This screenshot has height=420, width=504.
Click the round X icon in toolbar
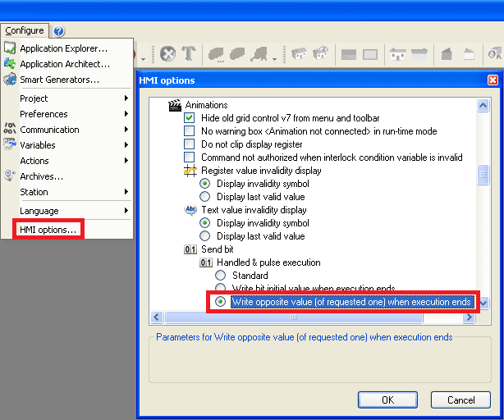167,54
